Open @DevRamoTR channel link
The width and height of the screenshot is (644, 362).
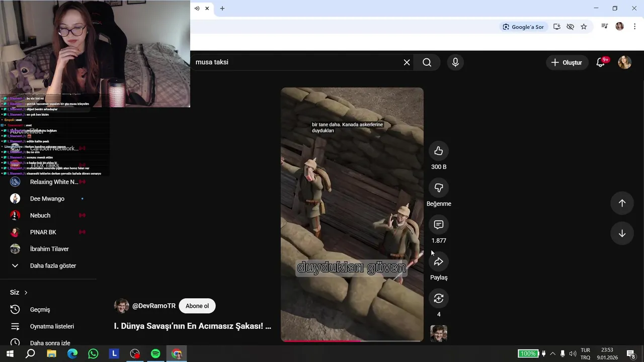pyautogui.click(x=154, y=306)
